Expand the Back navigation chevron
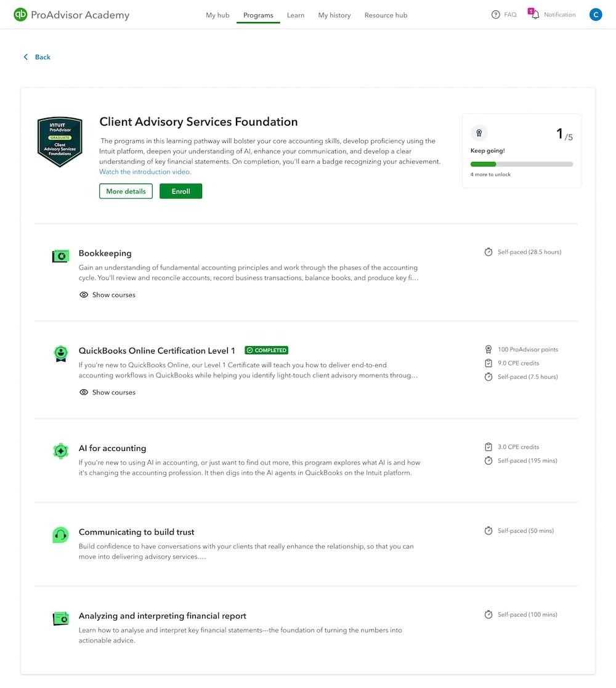 25,57
